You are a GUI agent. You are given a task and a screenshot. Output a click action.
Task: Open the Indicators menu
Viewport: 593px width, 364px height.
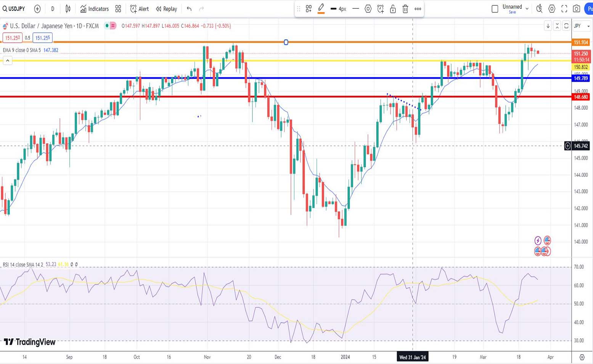click(x=95, y=9)
